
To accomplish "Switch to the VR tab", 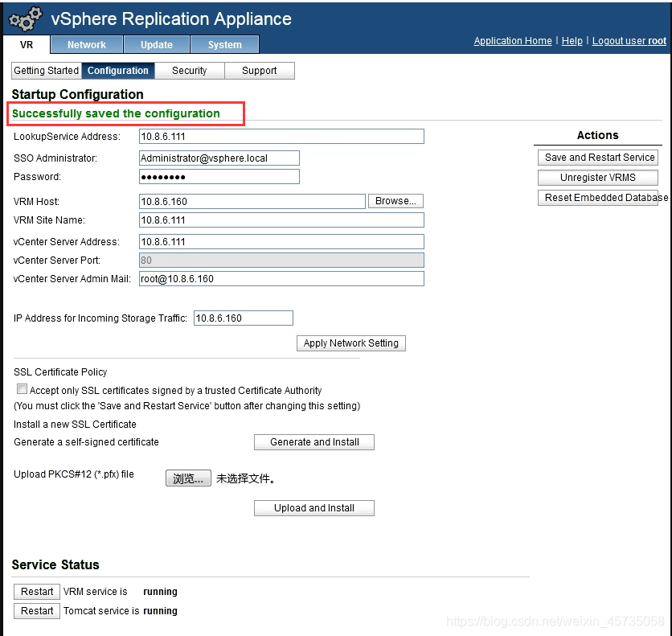I will 27,44.
